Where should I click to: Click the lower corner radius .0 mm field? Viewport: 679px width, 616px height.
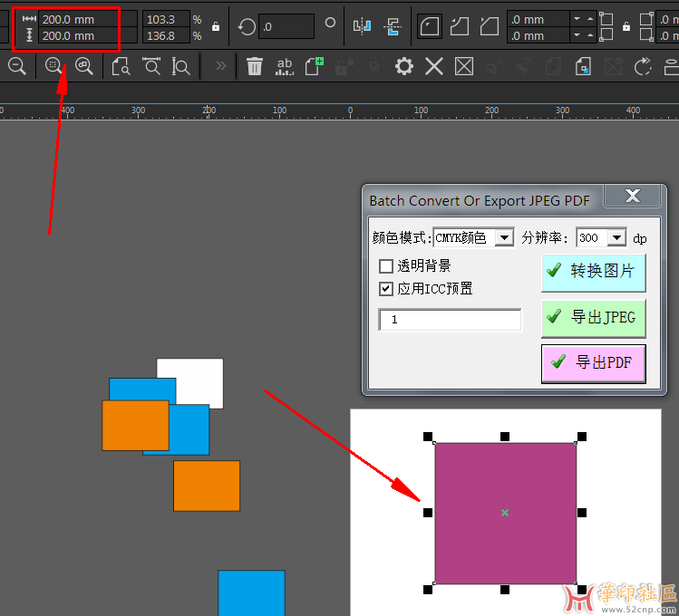click(x=538, y=35)
